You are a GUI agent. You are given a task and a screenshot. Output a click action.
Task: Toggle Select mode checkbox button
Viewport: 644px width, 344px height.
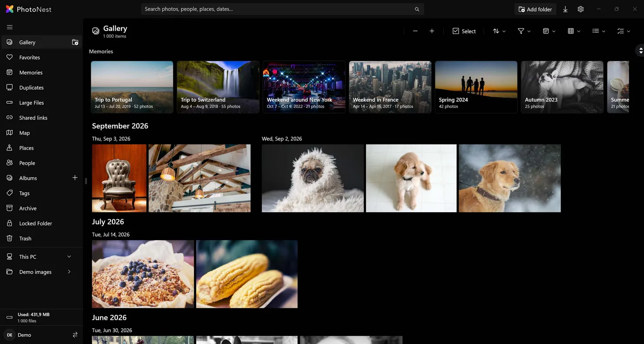464,31
